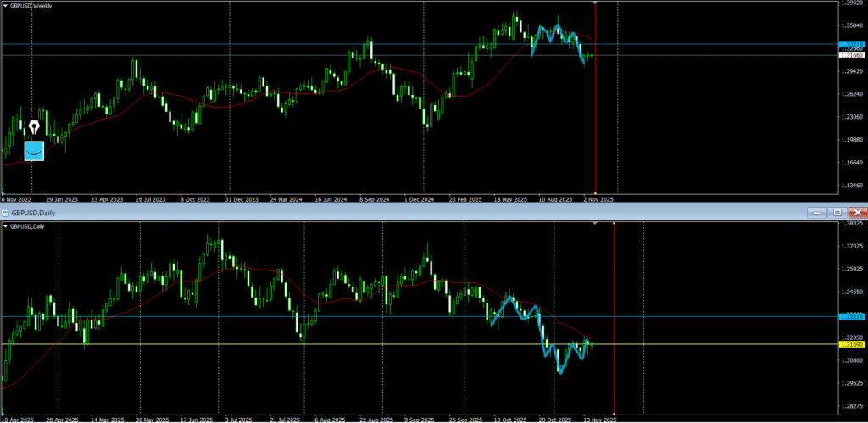The image size is (868, 423).
Task: Click the blue 1.33210 price label on daily chart
Action: point(851,316)
